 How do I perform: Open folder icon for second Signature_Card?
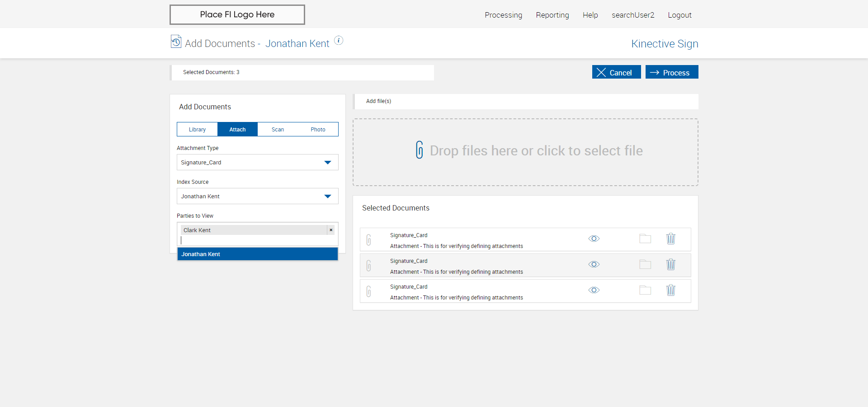point(645,264)
